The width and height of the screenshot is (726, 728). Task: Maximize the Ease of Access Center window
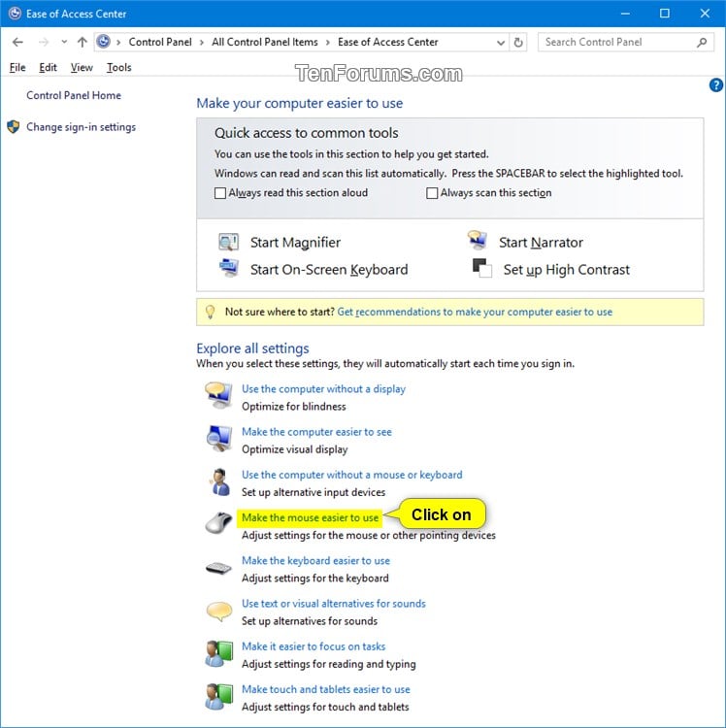point(664,14)
